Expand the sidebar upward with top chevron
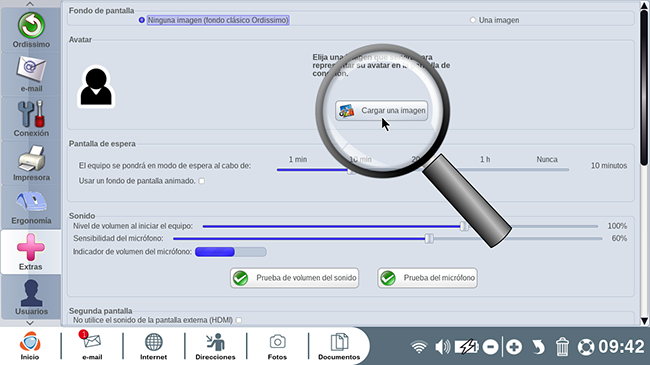650x365 pixels. [30, 4]
